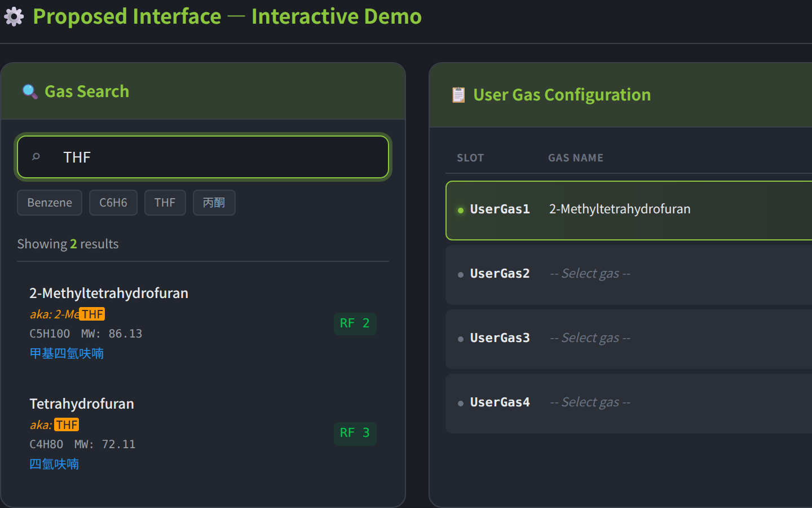The width and height of the screenshot is (812, 508).
Task: Click the RF 2 badge
Action: (355, 323)
